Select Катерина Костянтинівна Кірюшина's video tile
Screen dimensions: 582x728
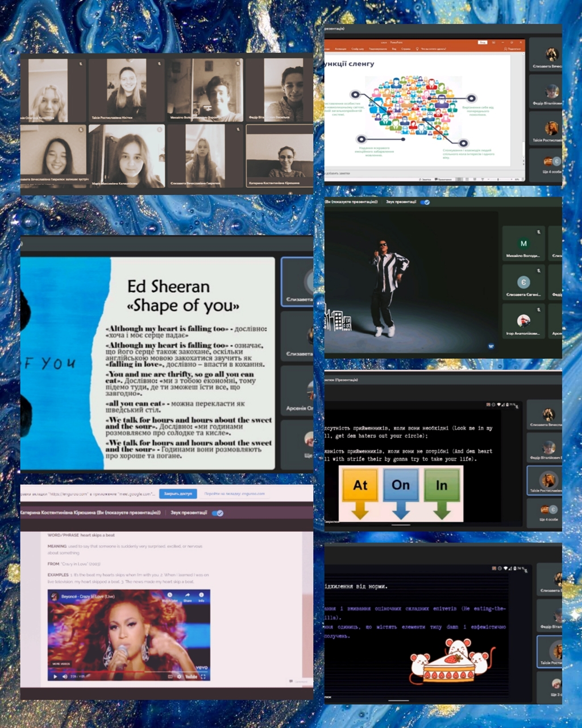click(x=280, y=157)
